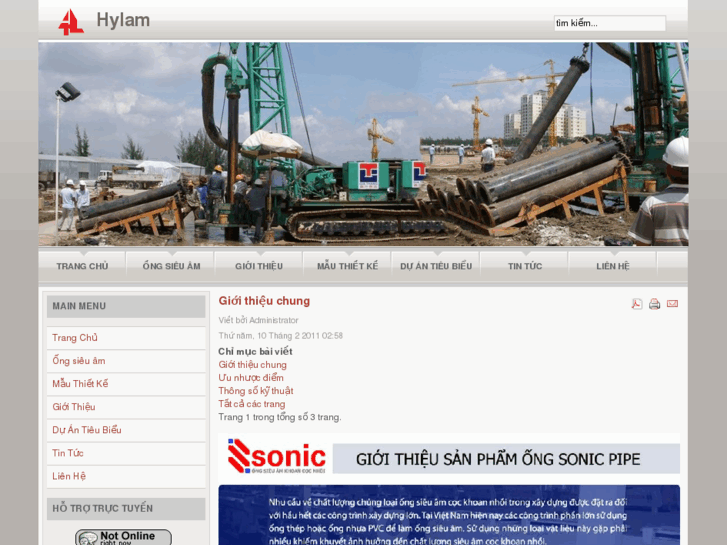Open DỰ ÁN TIÊU BIỂU navigation tab

tap(436, 266)
